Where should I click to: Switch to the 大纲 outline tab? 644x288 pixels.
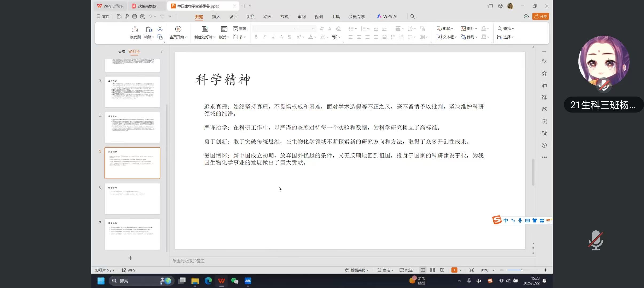click(x=122, y=52)
